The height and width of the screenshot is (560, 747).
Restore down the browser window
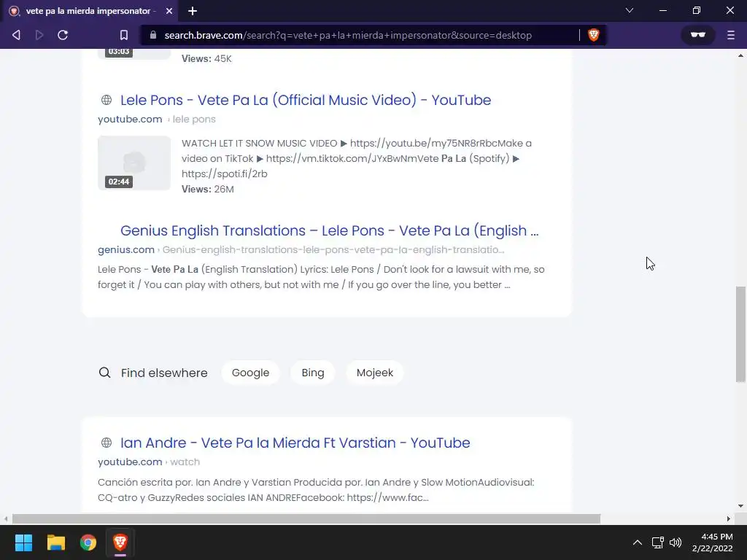point(697,10)
